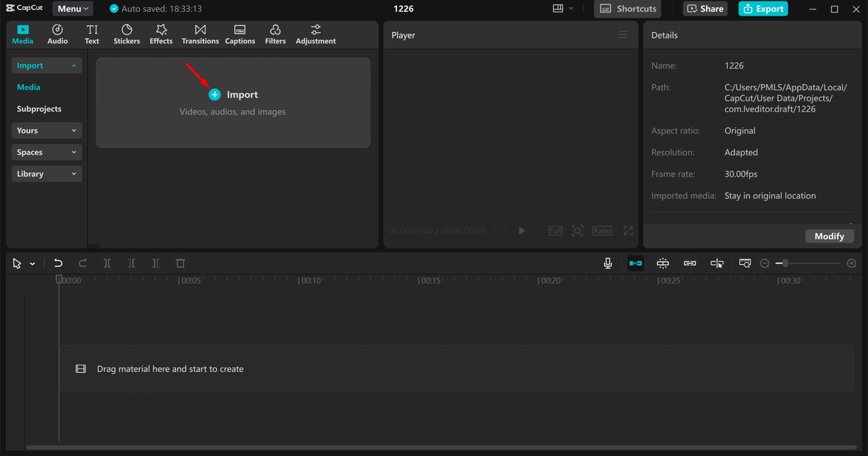Click the Delete right trim tool
868x456 pixels.
156,263
